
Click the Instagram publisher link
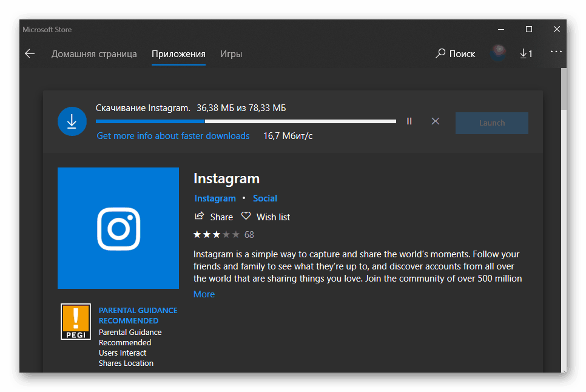[215, 198]
